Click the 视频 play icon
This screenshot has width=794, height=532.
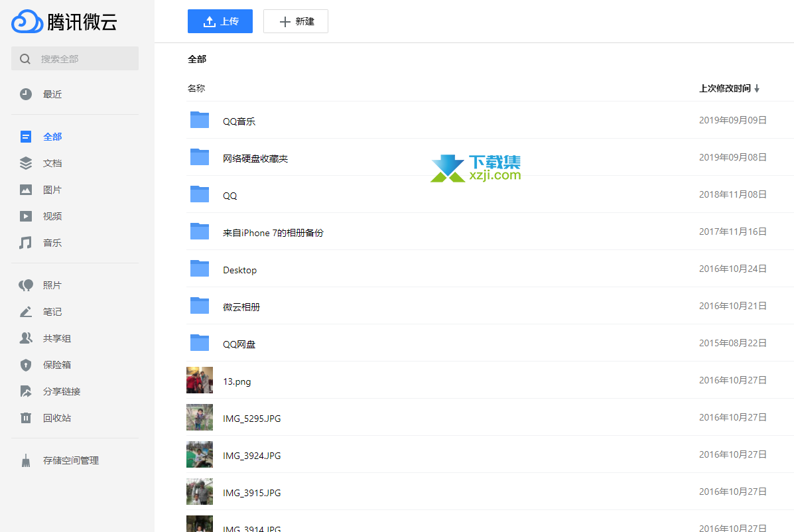26,216
